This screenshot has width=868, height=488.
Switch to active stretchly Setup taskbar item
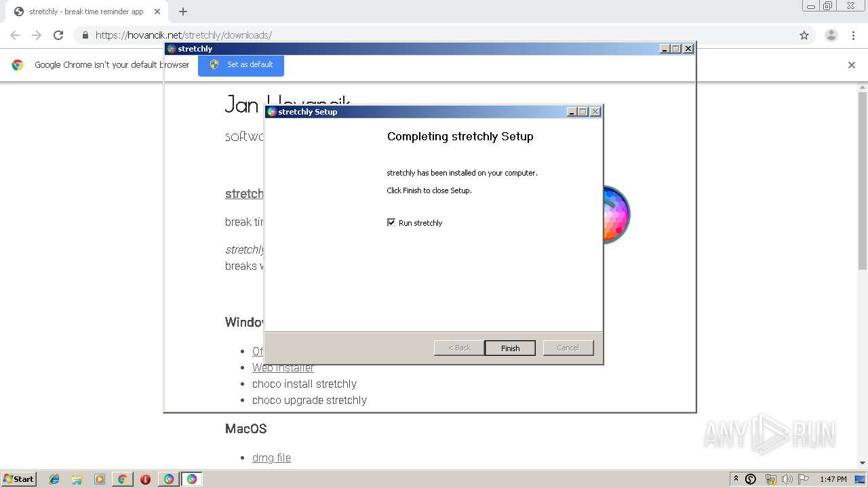192,479
